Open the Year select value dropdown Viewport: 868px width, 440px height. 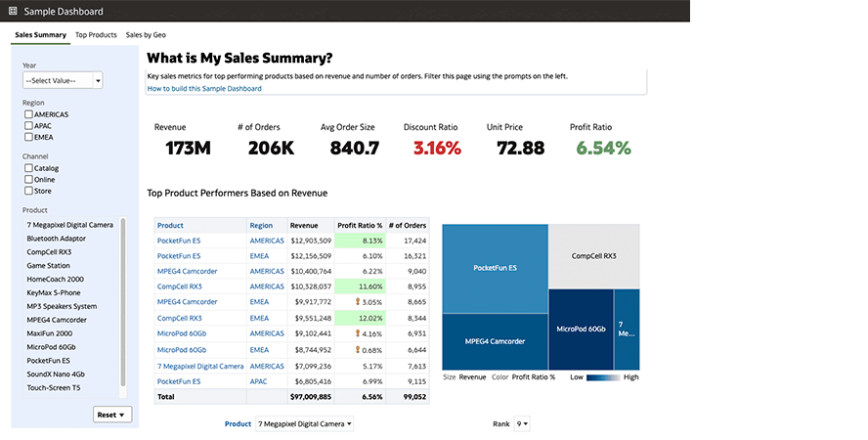pyautogui.click(x=63, y=80)
